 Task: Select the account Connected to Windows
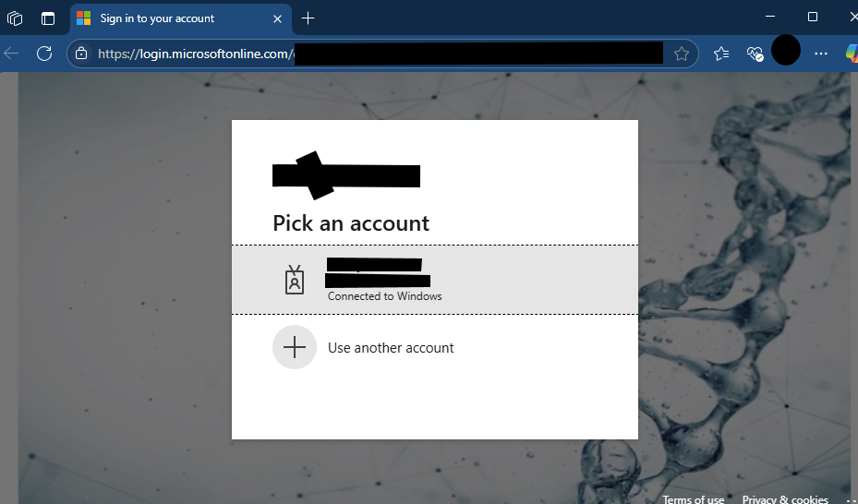pos(434,280)
